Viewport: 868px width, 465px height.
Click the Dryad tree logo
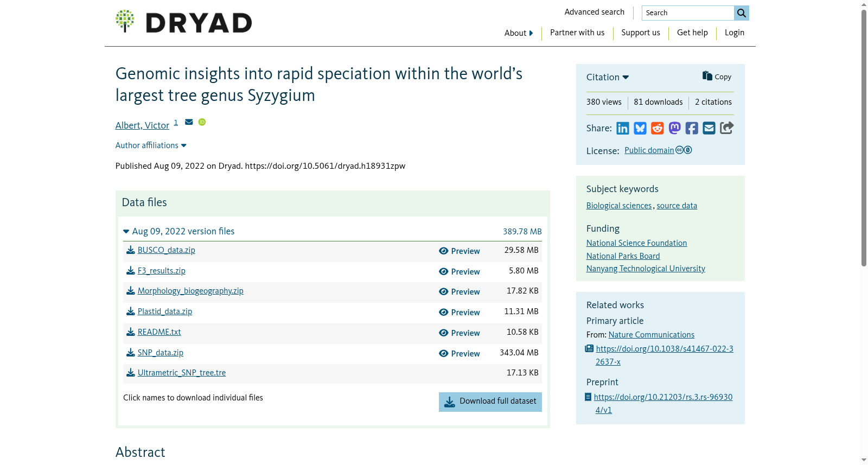(x=125, y=21)
